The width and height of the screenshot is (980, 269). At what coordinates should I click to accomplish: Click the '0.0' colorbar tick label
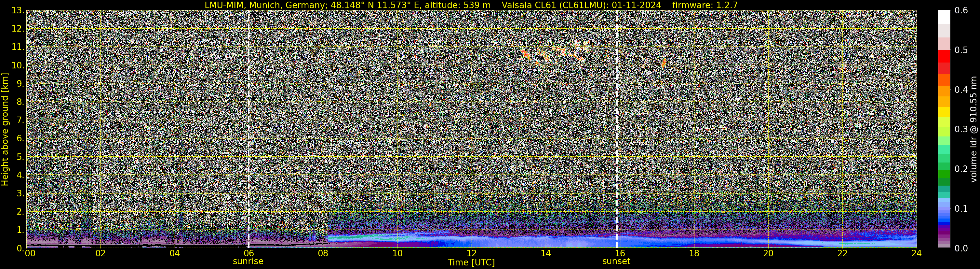click(961, 248)
